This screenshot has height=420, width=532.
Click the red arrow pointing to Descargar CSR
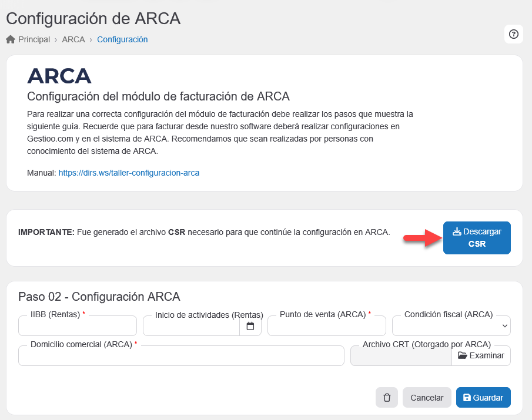[x=421, y=238]
